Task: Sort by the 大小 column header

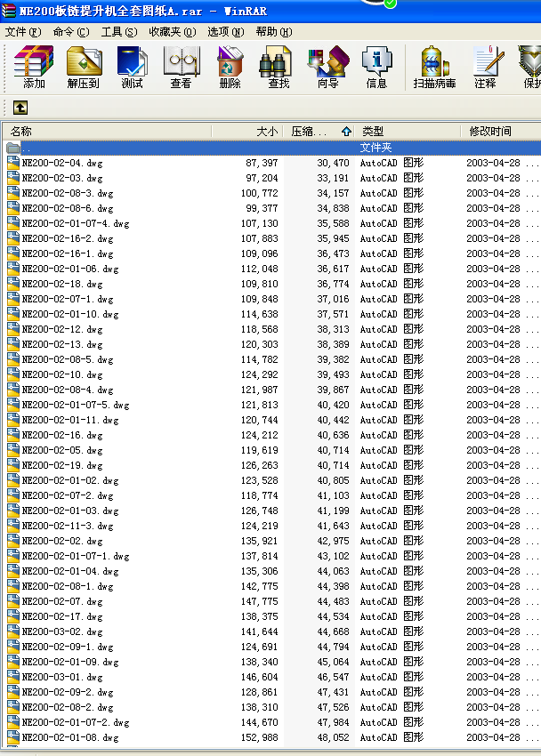Action: coord(246,131)
